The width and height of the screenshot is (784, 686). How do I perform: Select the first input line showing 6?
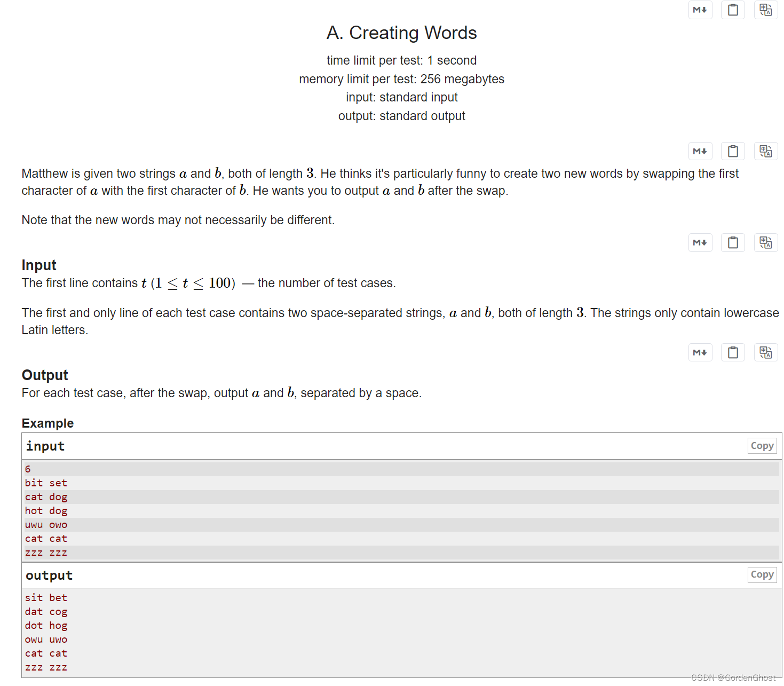(27, 469)
